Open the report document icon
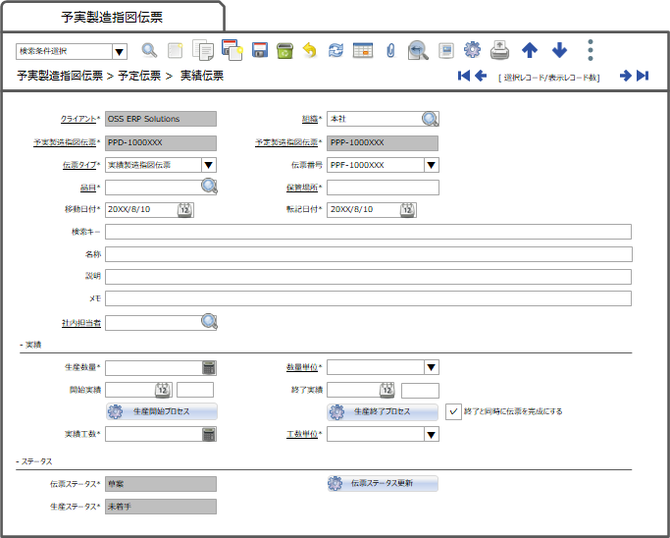Viewport: 670px width, 538px height. click(x=446, y=50)
